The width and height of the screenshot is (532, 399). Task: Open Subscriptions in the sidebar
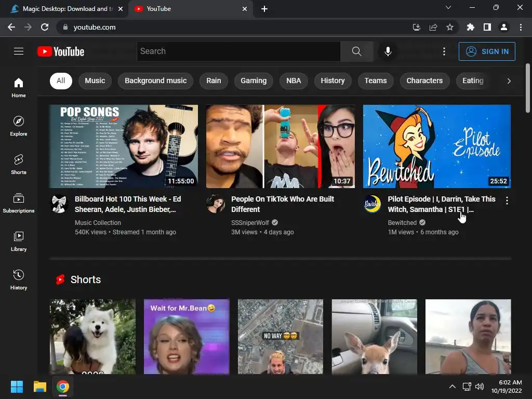click(x=19, y=203)
